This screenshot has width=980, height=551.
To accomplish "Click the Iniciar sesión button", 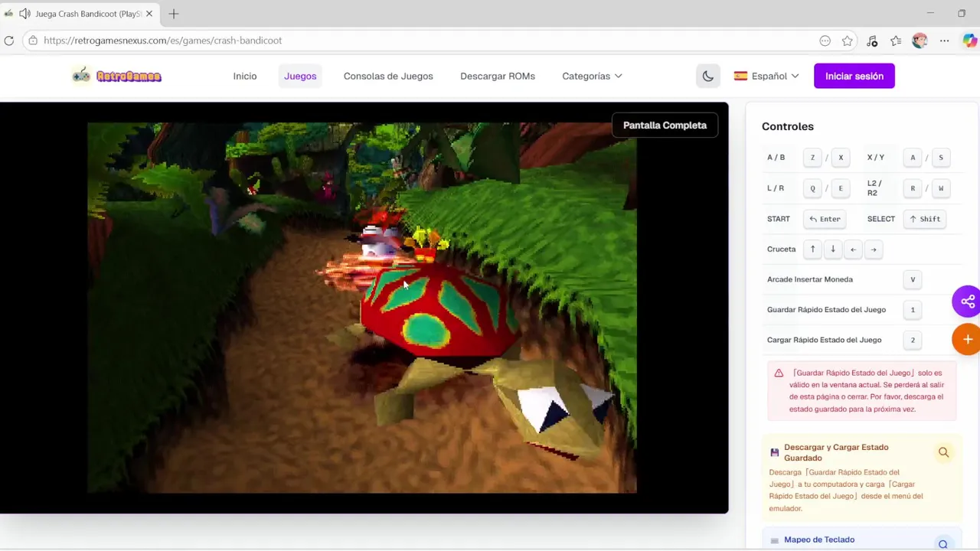I will (x=854, y=76).
